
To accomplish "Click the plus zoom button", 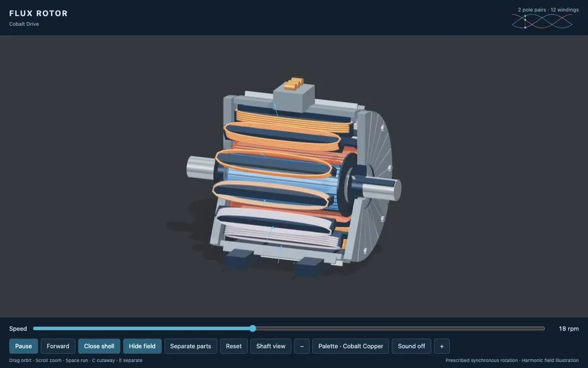I will point(442,346).
